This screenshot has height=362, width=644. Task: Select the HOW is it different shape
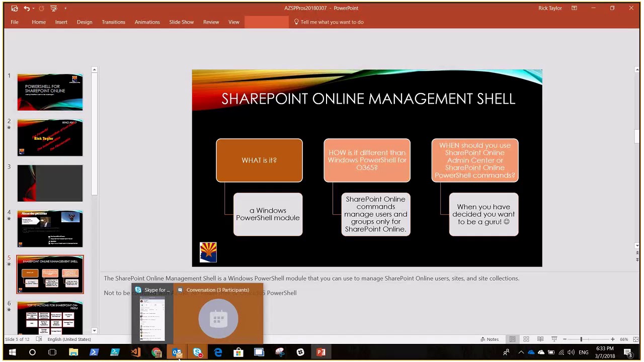(367, 160)
